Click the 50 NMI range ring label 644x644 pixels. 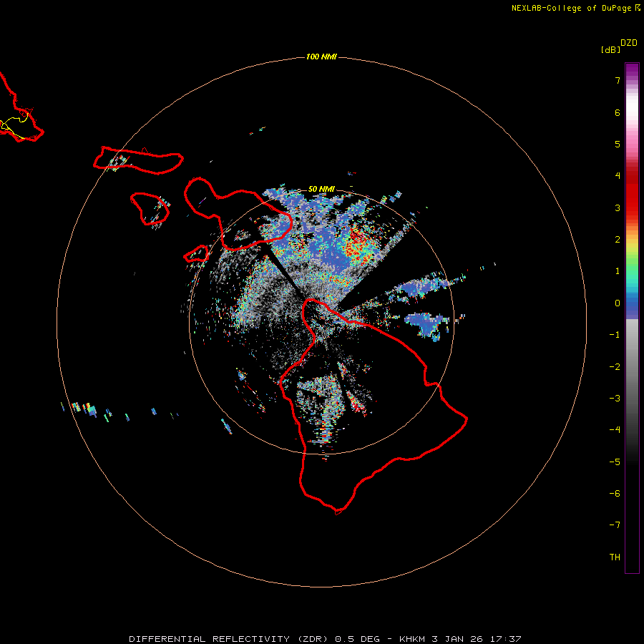point(321,189)
